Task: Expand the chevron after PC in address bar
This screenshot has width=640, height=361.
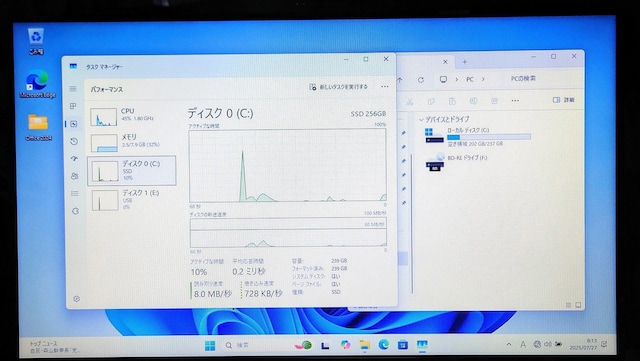Action: [x=483, y=79]
